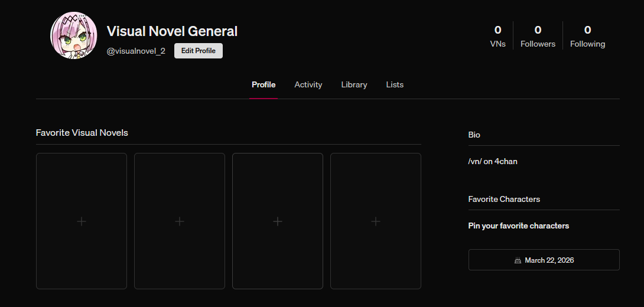Click the Edit Profile button
Screen dimensions: 644x307
coord(199,51)
